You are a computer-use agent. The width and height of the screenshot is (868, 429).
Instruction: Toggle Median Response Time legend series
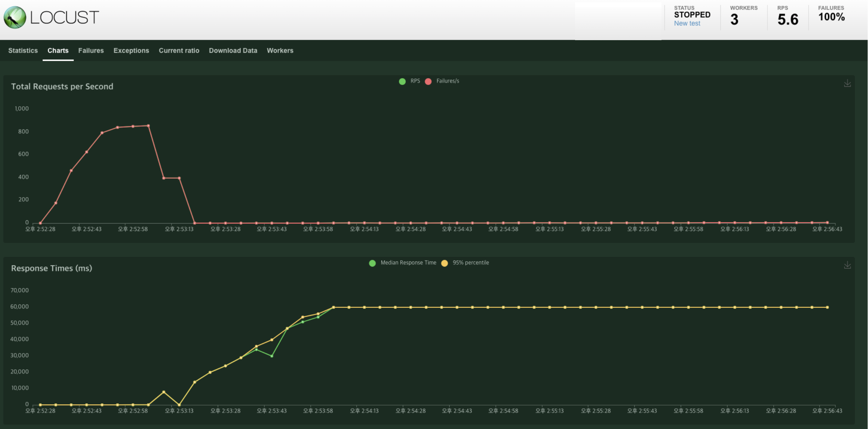(408, 263)
